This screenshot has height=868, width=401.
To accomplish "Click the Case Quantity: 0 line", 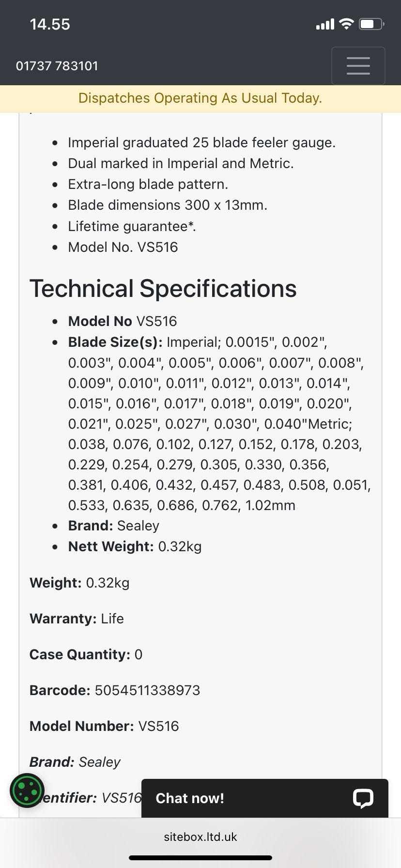I will point(86,654).
